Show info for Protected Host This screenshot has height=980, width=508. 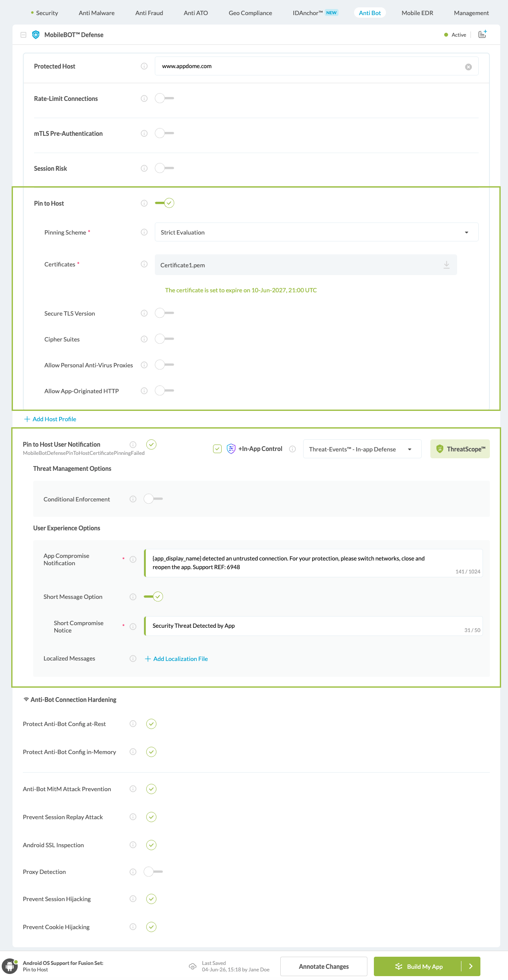pos(144,66)
